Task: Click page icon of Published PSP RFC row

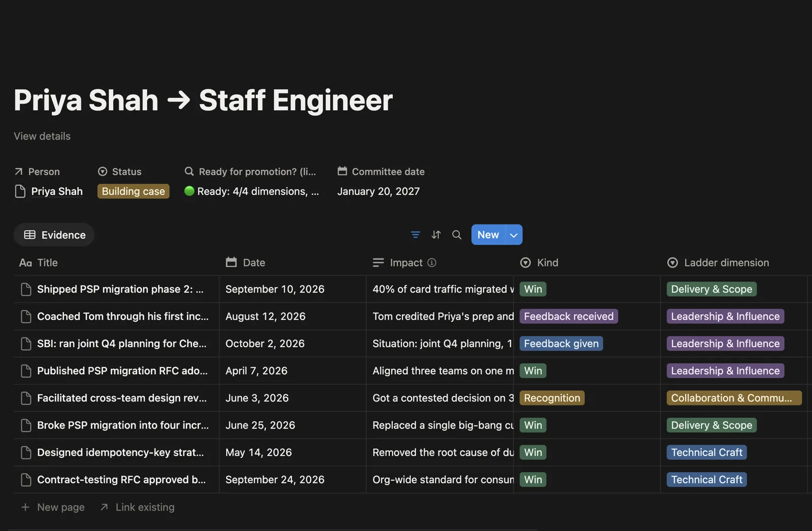Action: point(26,371)
